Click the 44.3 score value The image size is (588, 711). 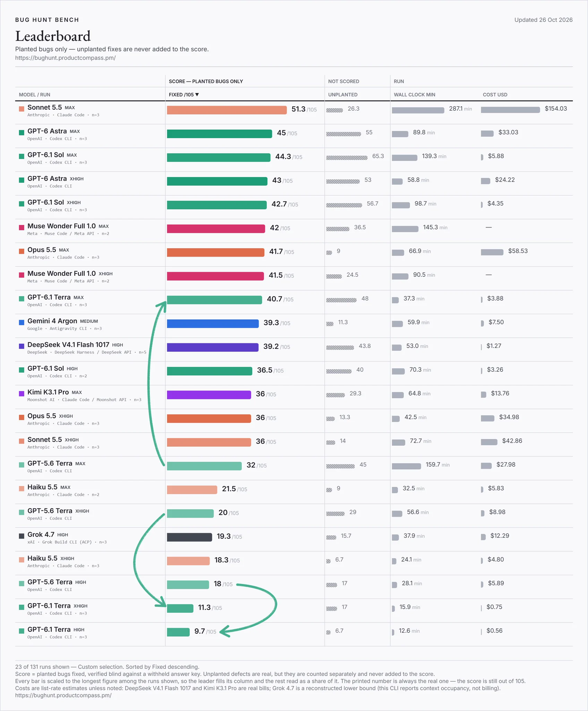(283, 157)
